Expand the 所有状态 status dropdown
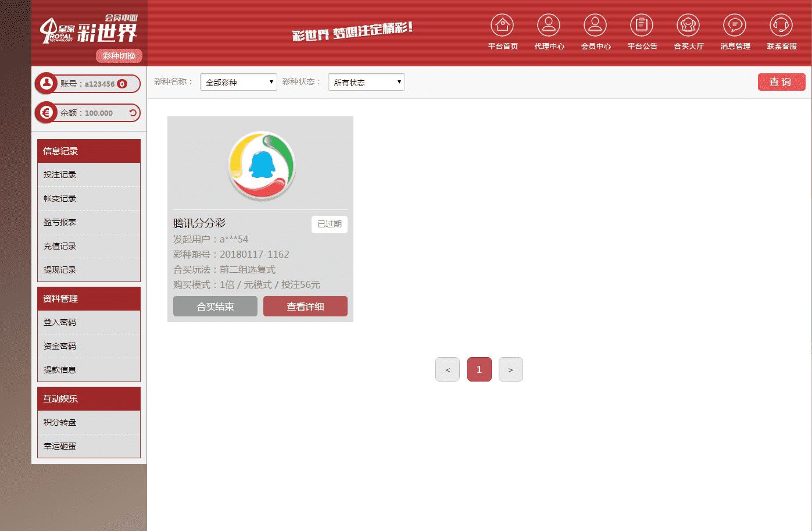812x531 pixels. coord(366,82)
